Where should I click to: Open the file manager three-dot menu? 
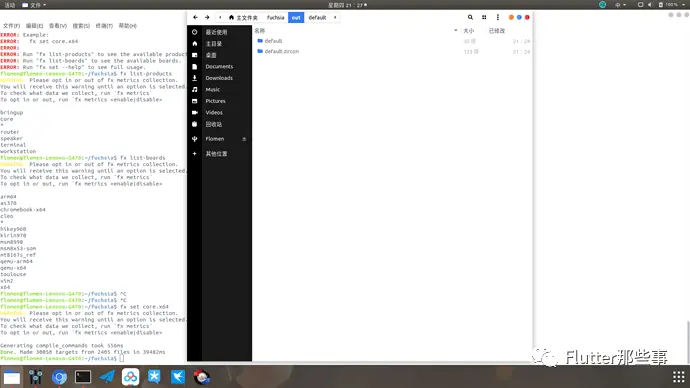pyautogui.click(x=498, y=17)
